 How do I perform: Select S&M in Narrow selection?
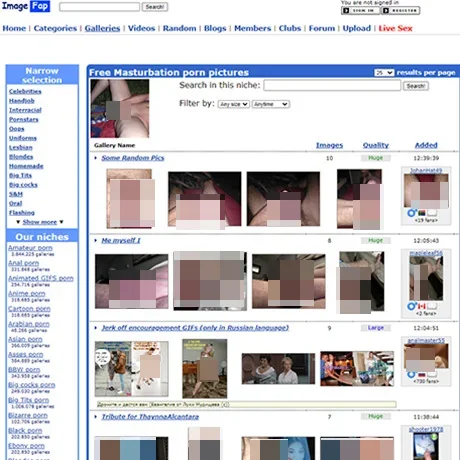16,194
